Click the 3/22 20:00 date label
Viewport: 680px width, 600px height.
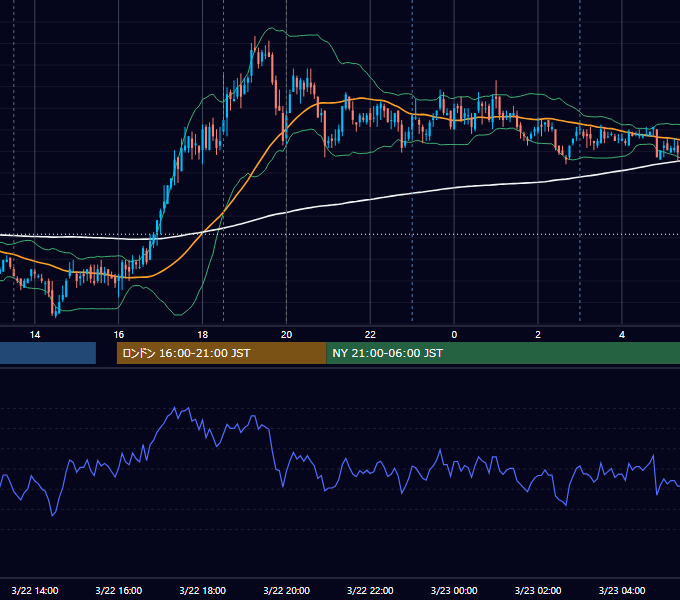(x=286, y=590)
